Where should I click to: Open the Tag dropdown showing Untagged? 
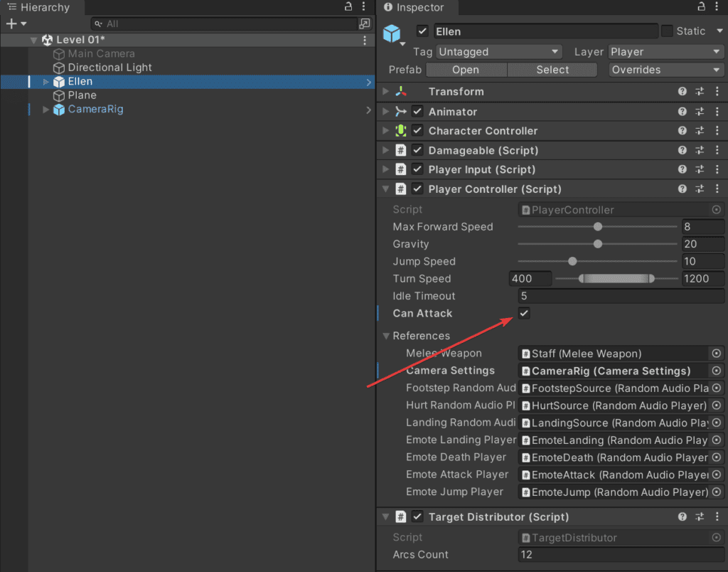[498, 51]
